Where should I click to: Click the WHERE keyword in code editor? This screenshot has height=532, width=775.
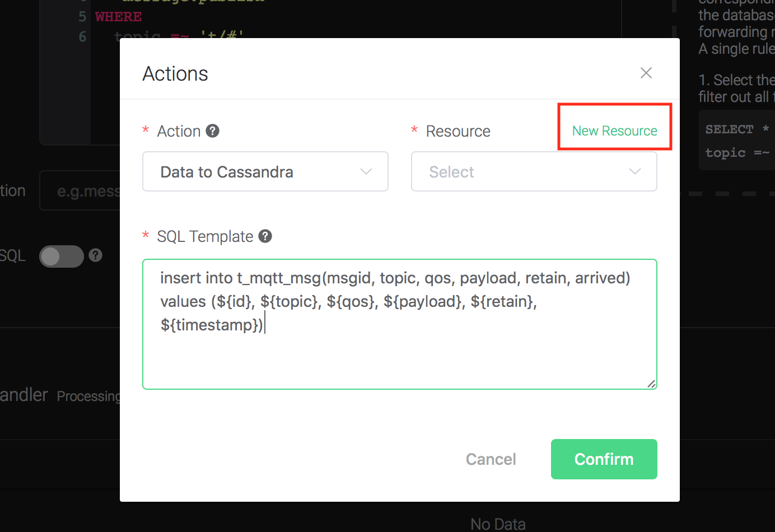[118, 17]
